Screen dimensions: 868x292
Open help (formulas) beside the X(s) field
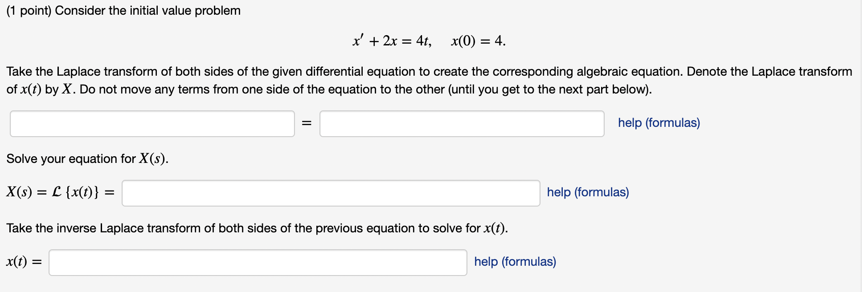[x=587, y=192]
